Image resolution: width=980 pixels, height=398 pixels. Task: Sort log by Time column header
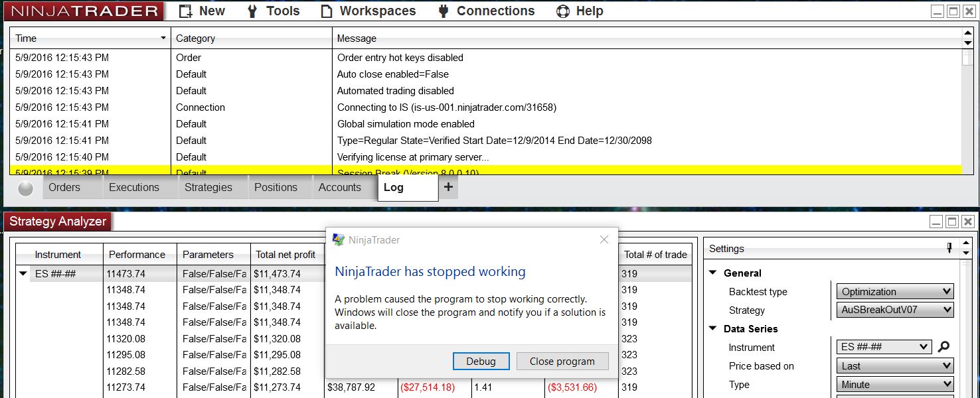90,38
